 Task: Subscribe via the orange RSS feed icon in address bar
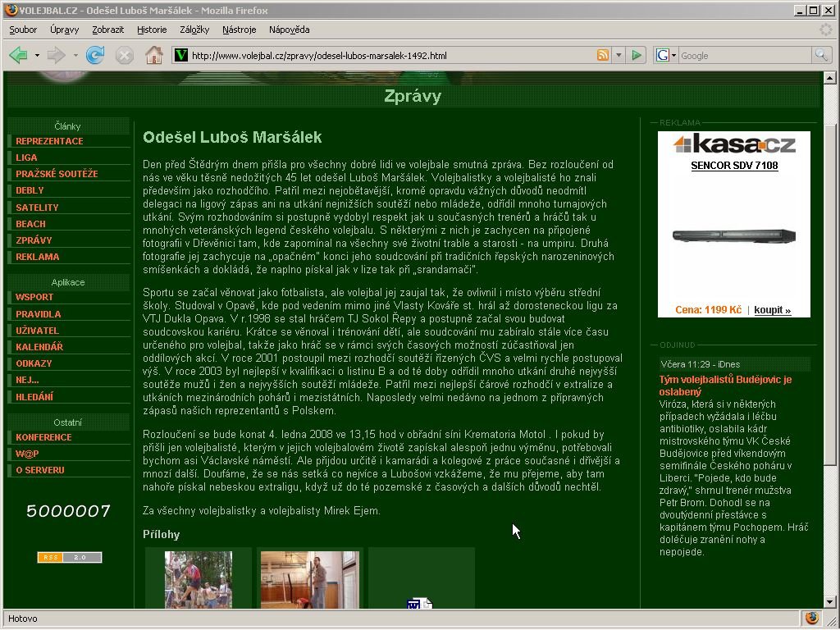[603, 55]
